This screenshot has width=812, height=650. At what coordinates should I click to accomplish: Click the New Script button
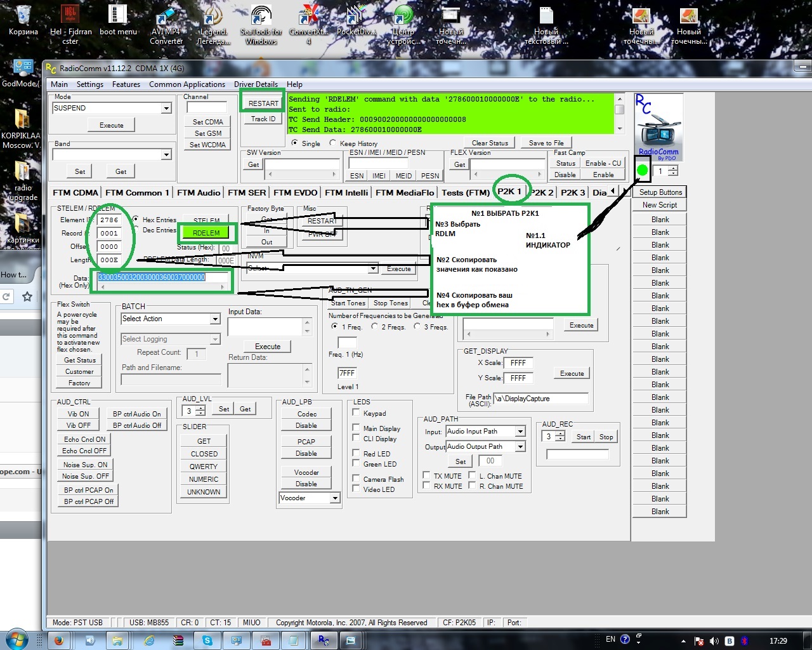coord(659,205)
